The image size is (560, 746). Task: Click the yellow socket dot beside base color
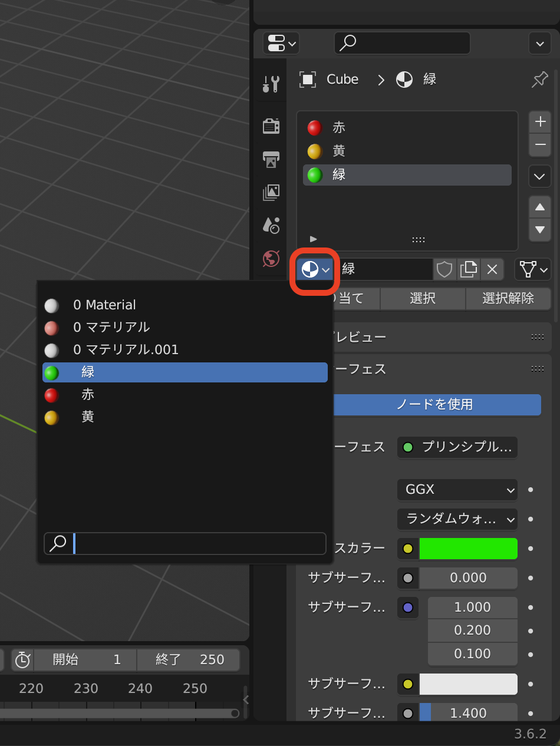coord(408,549)
